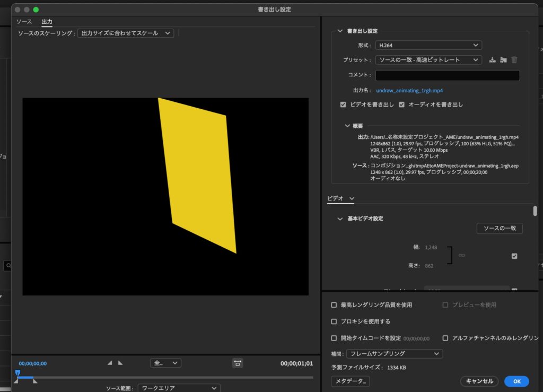Click the aspect ratio correction icon
543x392 pixels.
point(238,363)
